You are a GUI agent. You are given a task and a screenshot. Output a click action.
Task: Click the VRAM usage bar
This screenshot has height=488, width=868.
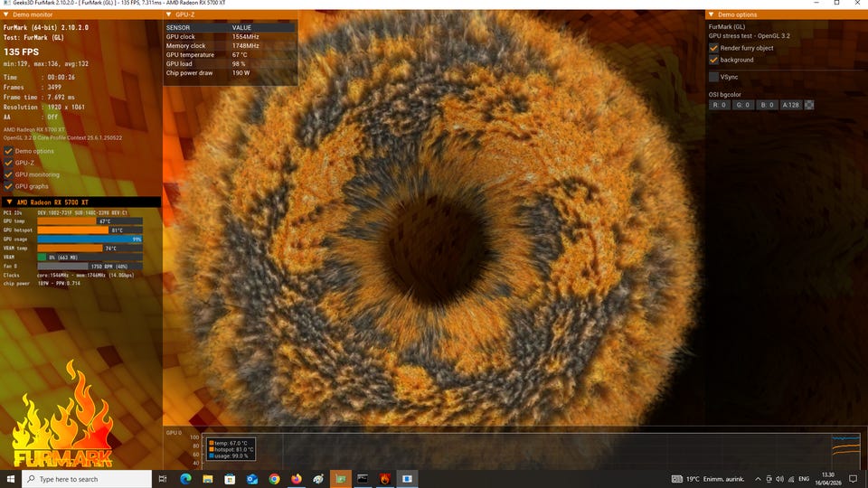[90, 257]
